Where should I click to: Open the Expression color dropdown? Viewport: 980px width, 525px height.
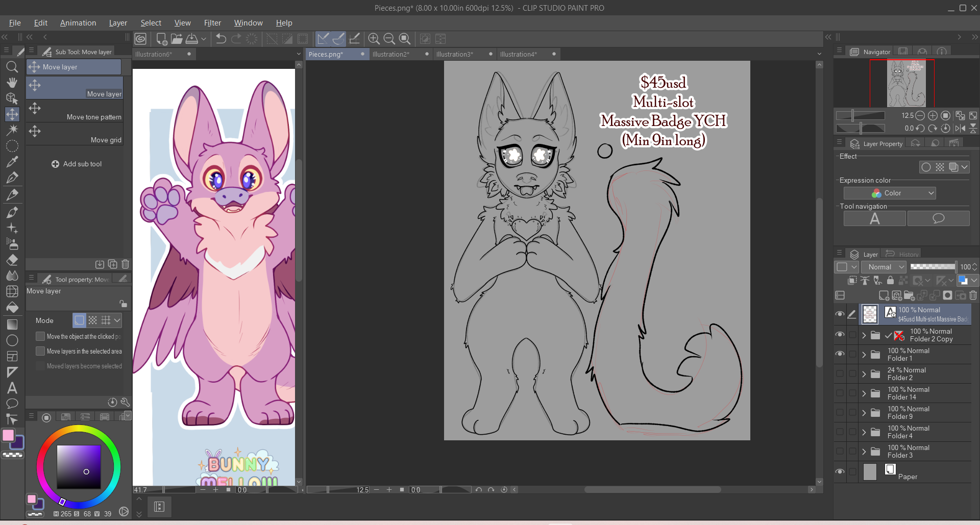pyautogui.click(x=890, y=193)
